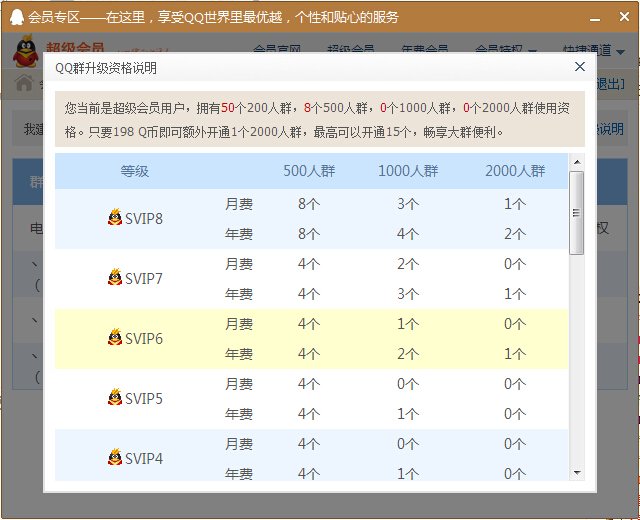Click the home icon in background window

24,83
